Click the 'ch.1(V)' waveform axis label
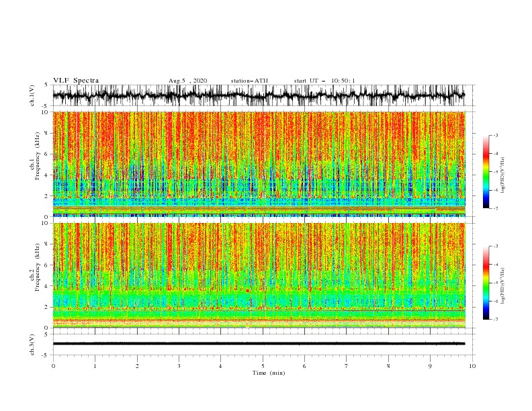Viewport: 532px width, 411px height. point(32,95)
